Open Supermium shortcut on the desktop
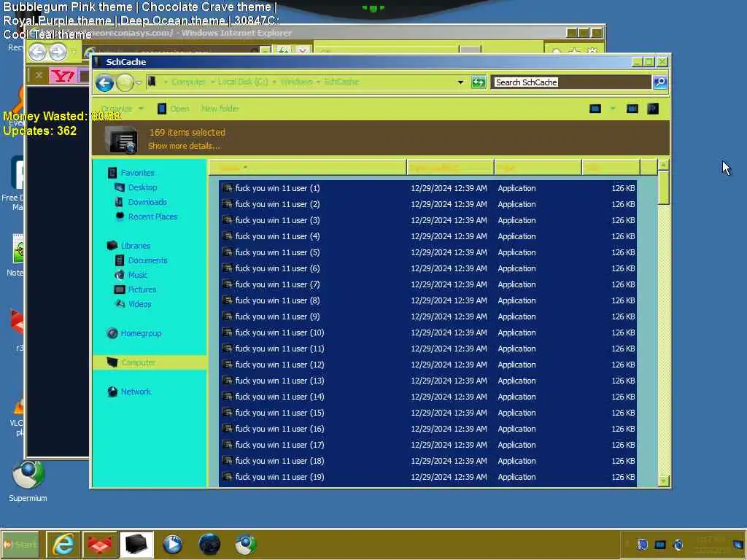This screenshot has height=560, width=747. pyautogui.click(x=28, y=481)
